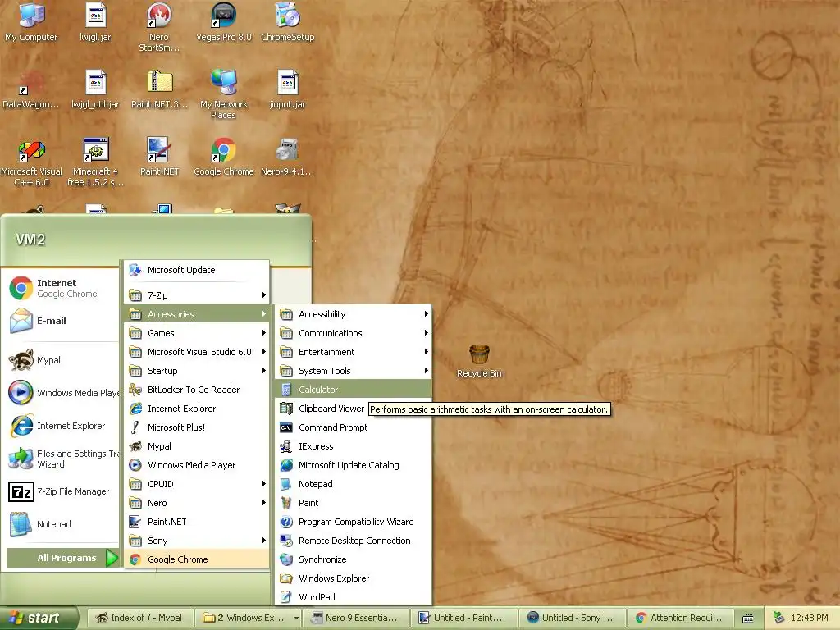
Task: Open IExpress from Accessories menu
Action: (x=353, y=446)
